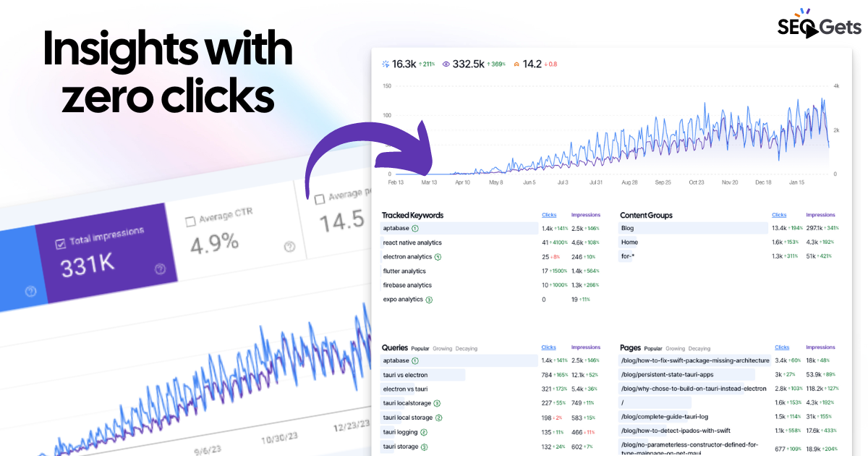Screen dimensions: 868x456
Task: Click position badge next to tauri localstorage
Action: coord(437,403)
